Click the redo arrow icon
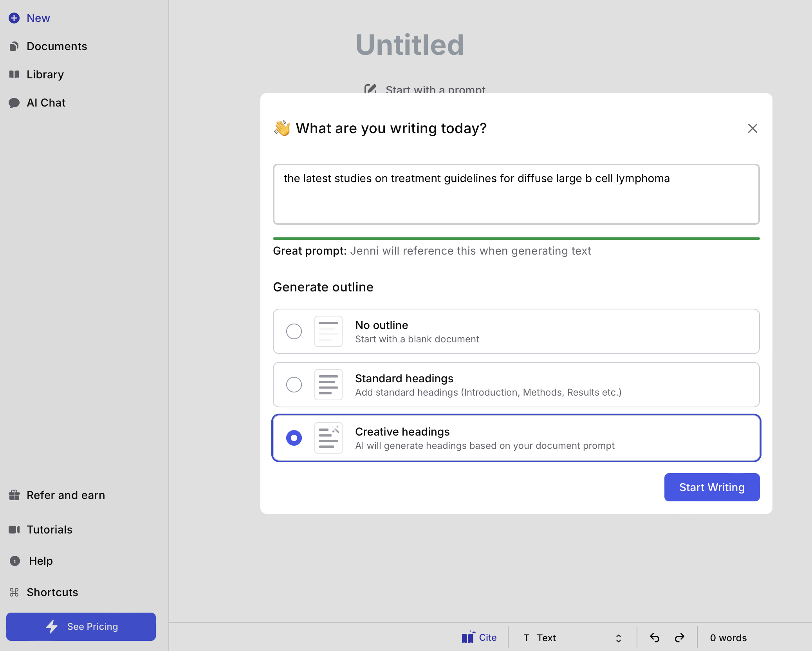This screenshot has height=651, width=812. point(680,638)
